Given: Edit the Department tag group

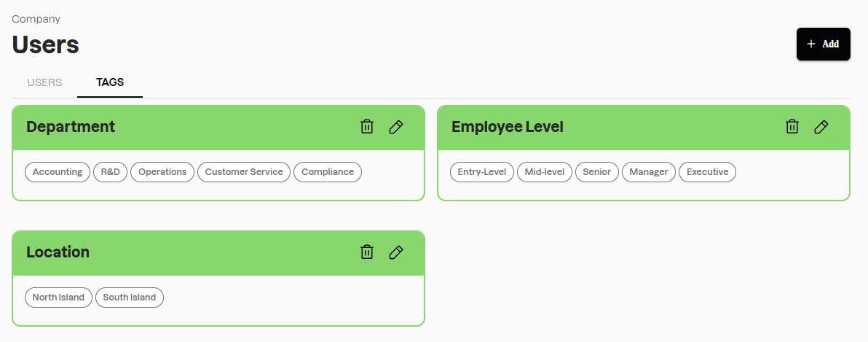Looking at the screenshot, I should 396,127.
